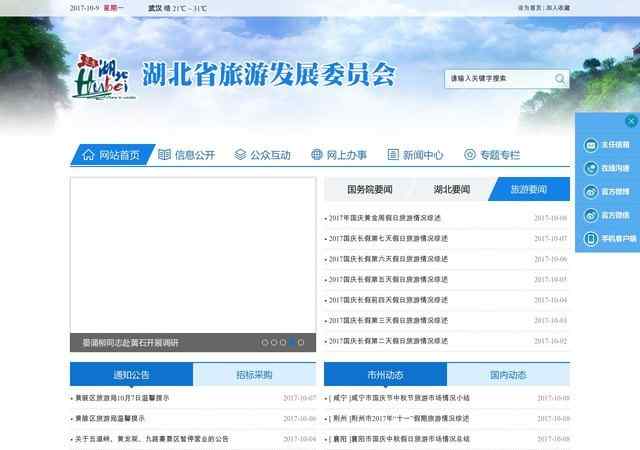The height and width of the screenshot is (450, 640).
Task: Select the last carousel slide dot
Action: pos(301,342)
